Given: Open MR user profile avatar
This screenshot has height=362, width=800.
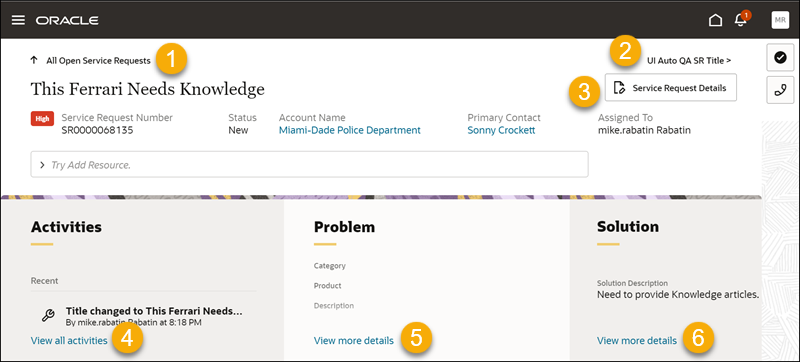Looking at the screenshot, I should pyautogui.click(x=780, y=20).
